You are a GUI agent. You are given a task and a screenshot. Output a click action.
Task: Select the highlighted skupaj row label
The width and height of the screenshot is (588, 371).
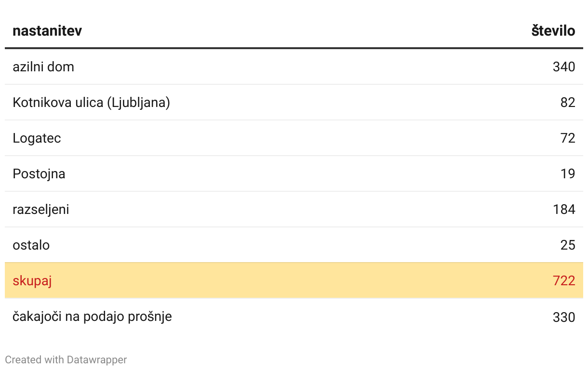[x=32, y=280]
